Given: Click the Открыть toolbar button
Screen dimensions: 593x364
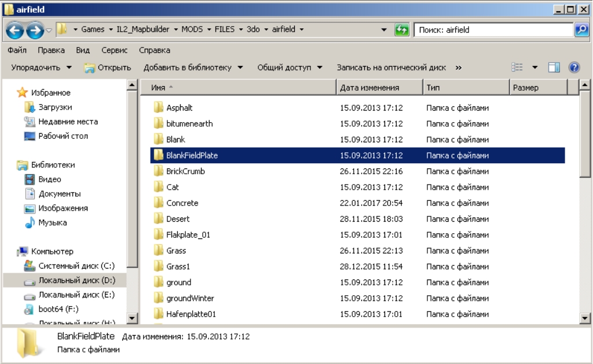Looking at the screenshot, I should [x=108, y=68].
